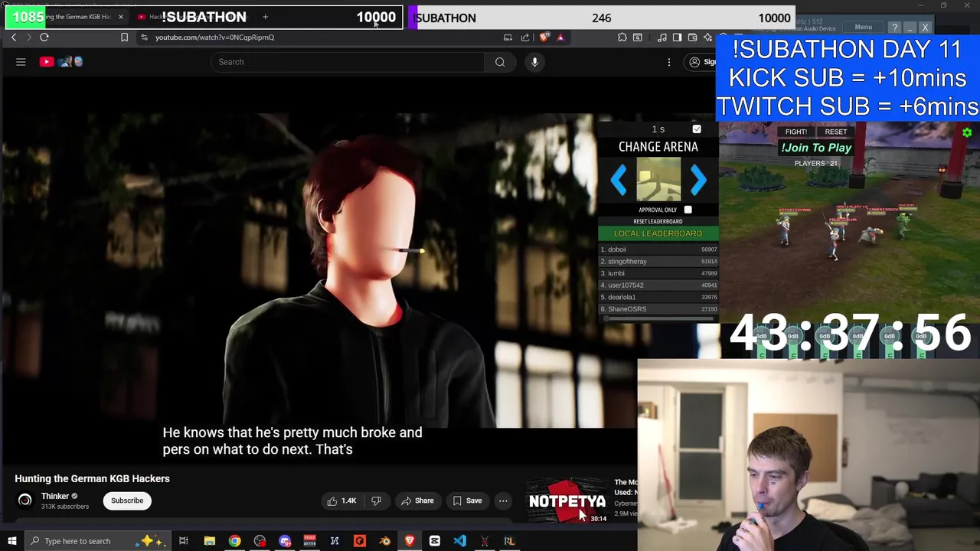Open Voicemeeter from the taskbar
The image size is (980, 551).
tap(309, 541)
